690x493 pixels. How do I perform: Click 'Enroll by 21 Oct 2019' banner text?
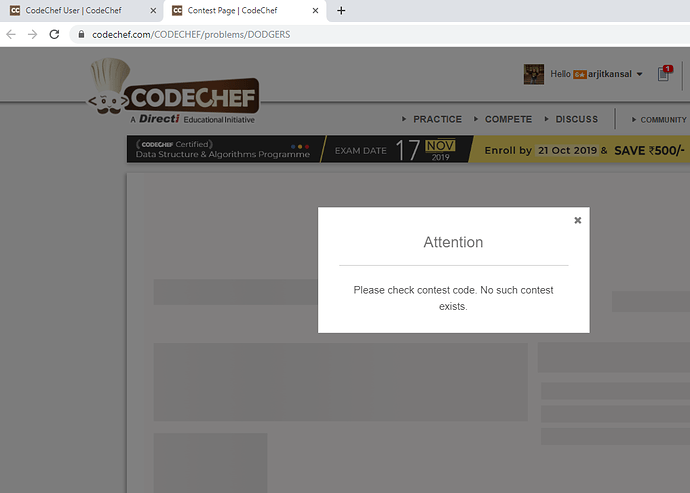(541, 151)
